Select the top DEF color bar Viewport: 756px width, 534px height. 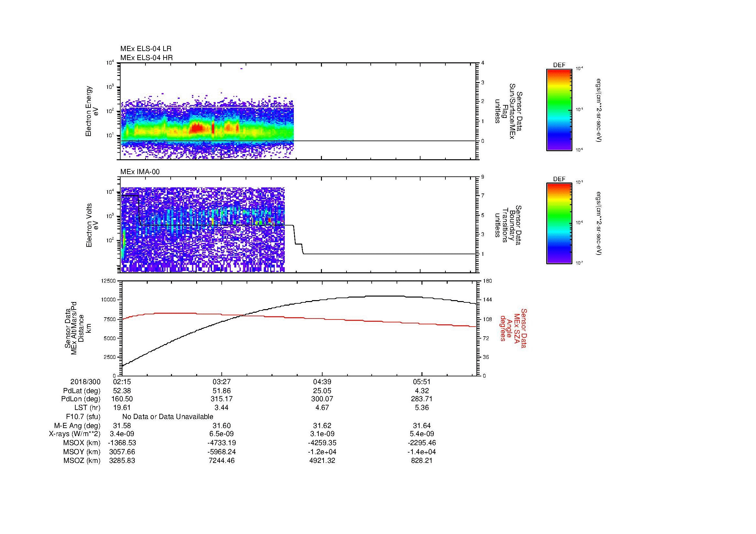coord(559,110)
